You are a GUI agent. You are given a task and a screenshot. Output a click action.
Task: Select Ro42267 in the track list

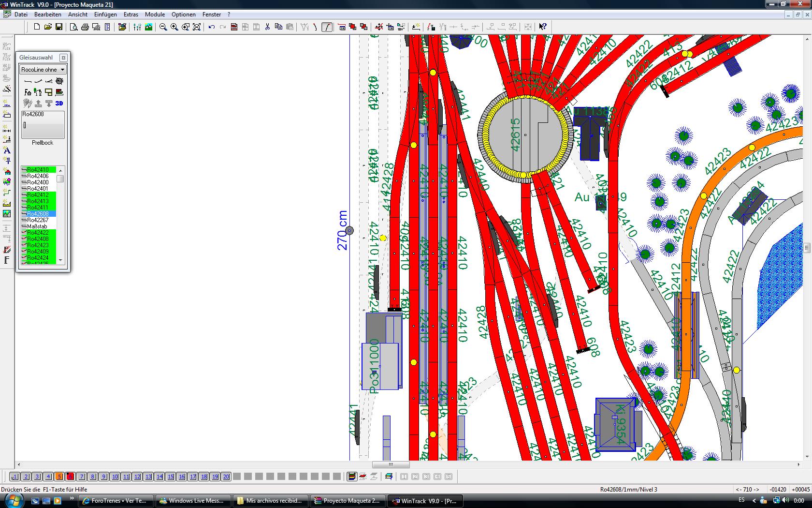(39, 220)
